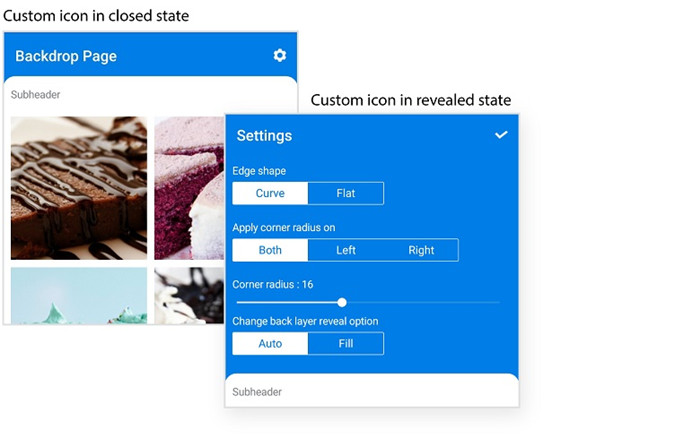Image resolution: width=700 pixels, height=438 pixels.
Task: Select the dark chocolate dessert thumbnail at bottom right
Action: click(188, 295)
